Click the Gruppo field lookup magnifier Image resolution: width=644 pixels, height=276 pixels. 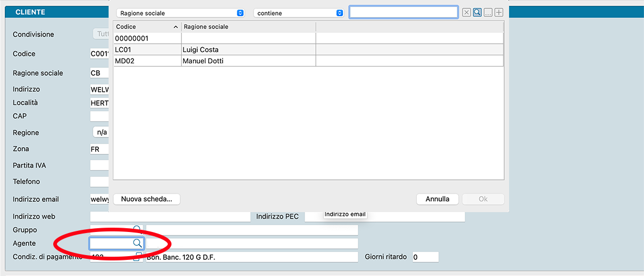(x=138, y=229)
